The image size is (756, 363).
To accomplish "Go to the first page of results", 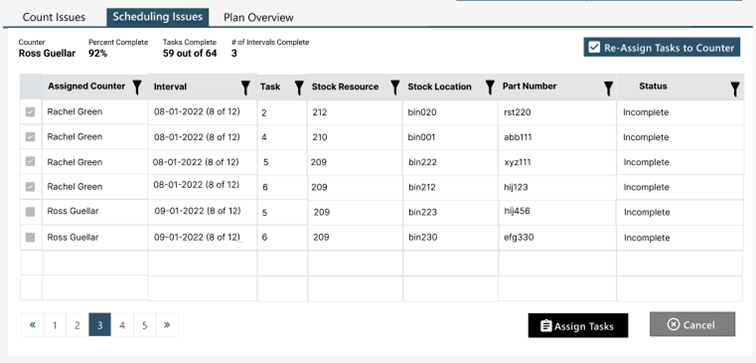I will click(x=32, y=324).
